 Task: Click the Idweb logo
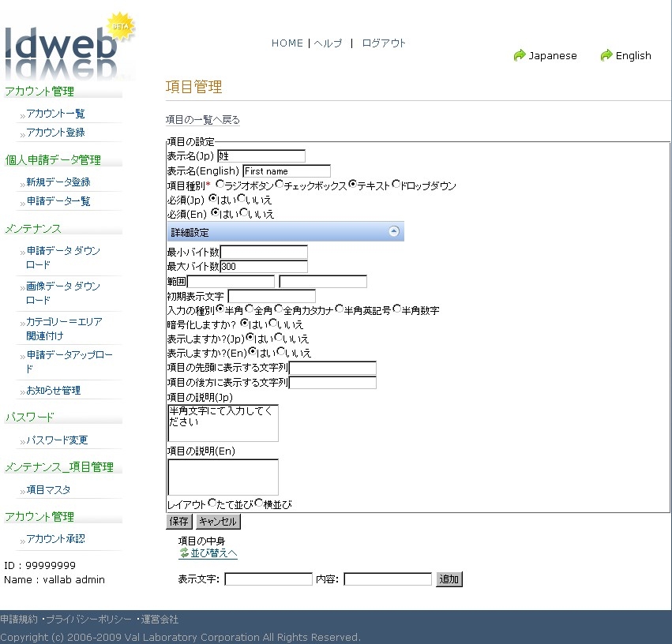tap(69, 47)
